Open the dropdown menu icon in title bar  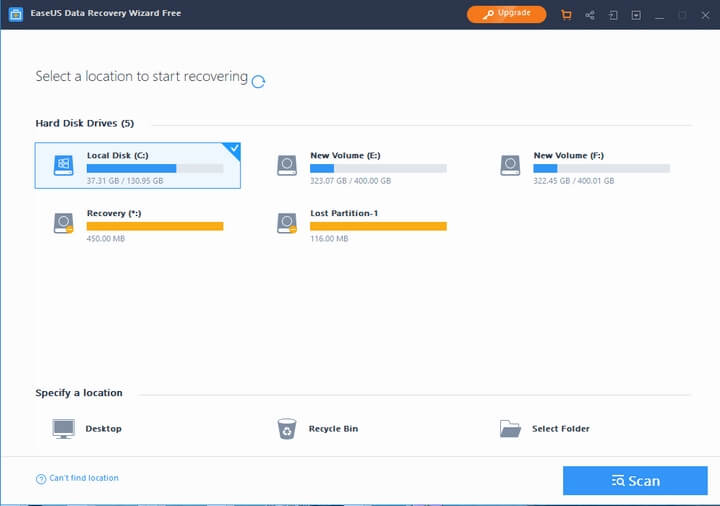(636, 16)
